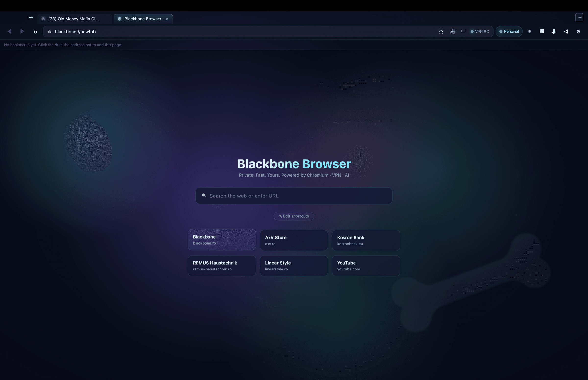Open the Blackbone shortcut tile
Viewport: 588px width, 380px height.
(x=222, y=240)
